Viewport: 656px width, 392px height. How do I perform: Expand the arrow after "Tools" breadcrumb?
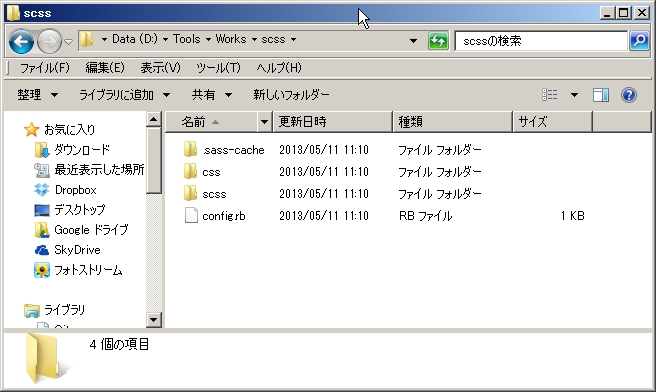coord(208,40)
